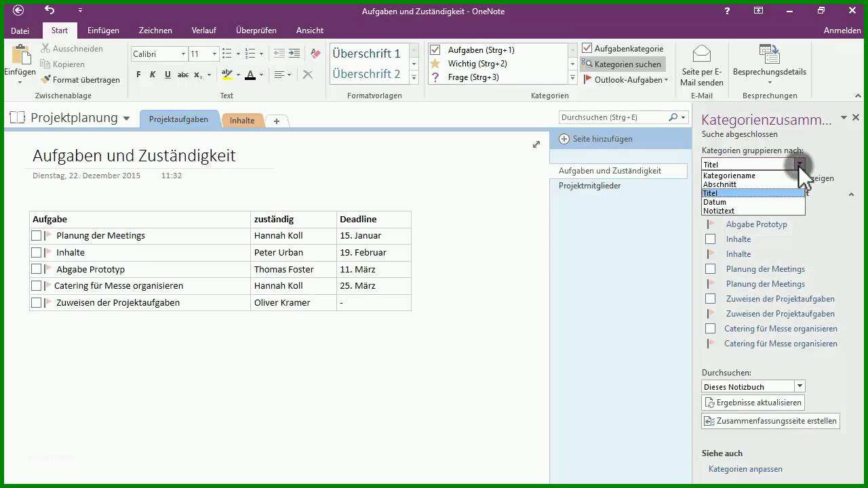Open the font name dropdown Calibri
868x488 pixels.
coord(183,54)
